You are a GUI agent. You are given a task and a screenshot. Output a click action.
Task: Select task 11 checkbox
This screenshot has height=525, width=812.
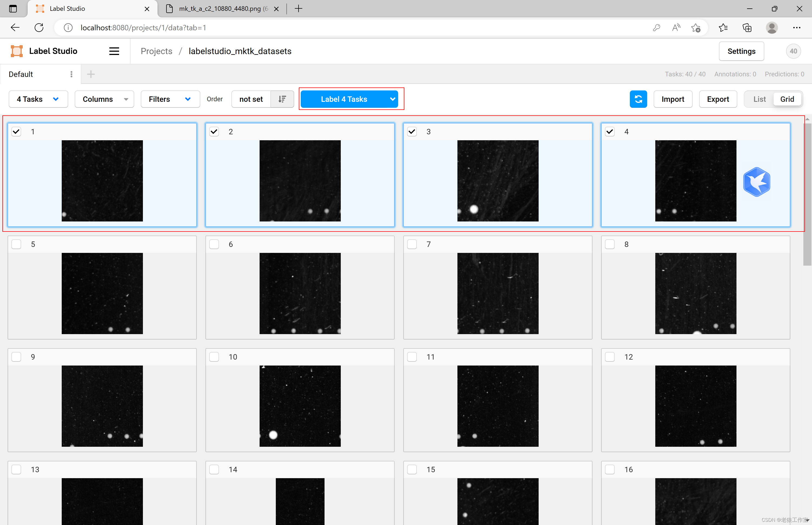[x=412, y=357]
